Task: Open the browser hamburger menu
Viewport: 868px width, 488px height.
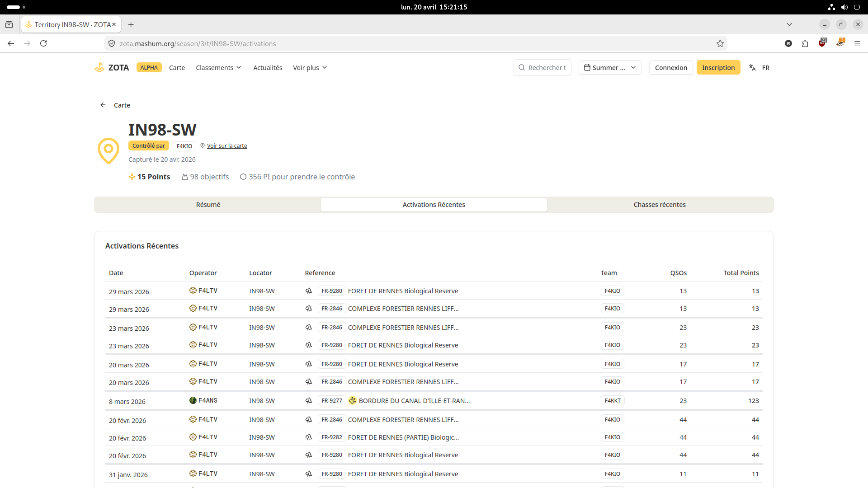Action: coord(857,44)
